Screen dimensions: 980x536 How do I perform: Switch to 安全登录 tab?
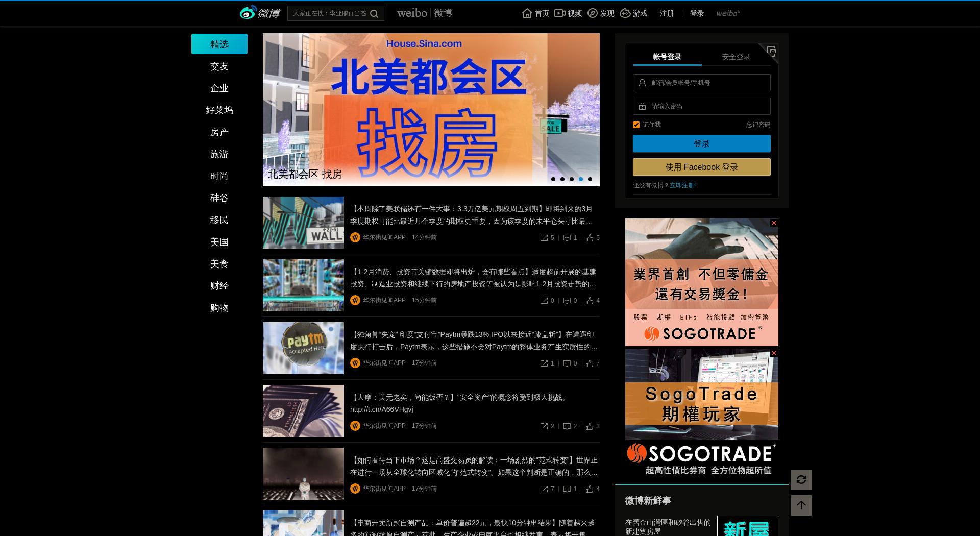(x=736, y=57)
